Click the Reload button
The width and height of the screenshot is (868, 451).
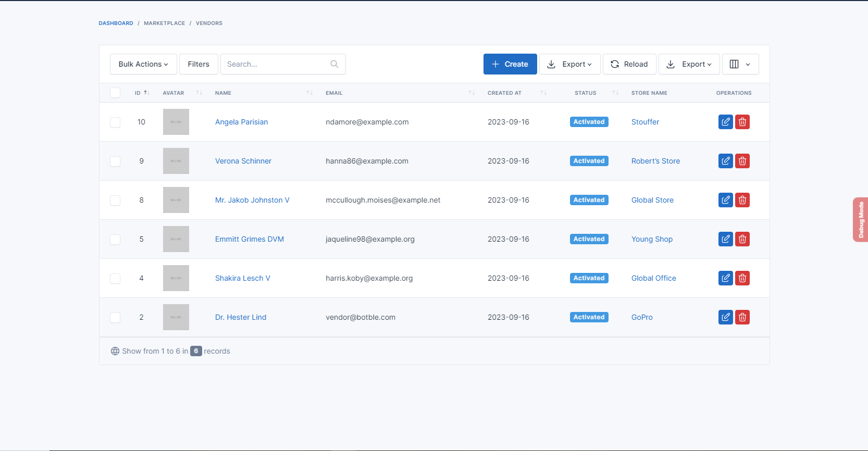(x=629, y=64)
